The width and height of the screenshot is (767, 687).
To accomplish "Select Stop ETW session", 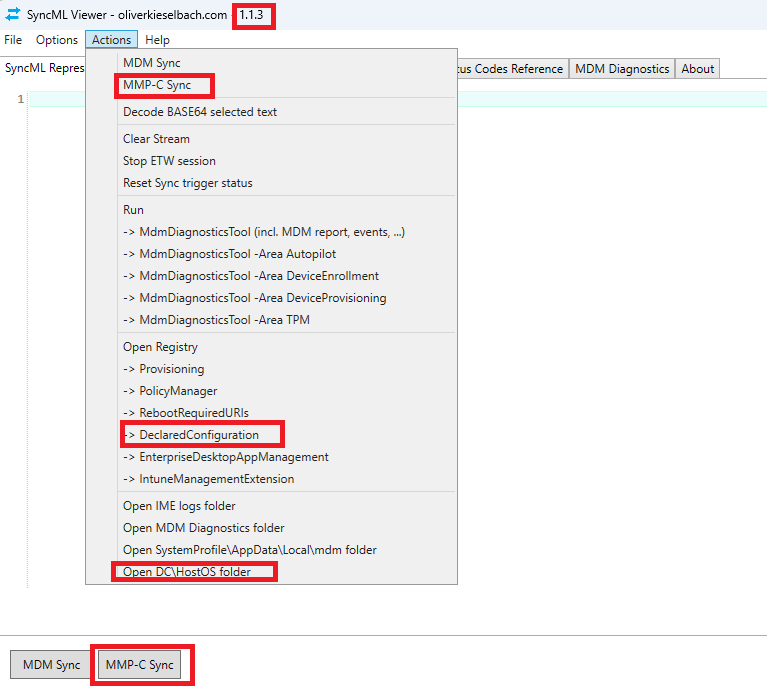I will coord(271,160).
